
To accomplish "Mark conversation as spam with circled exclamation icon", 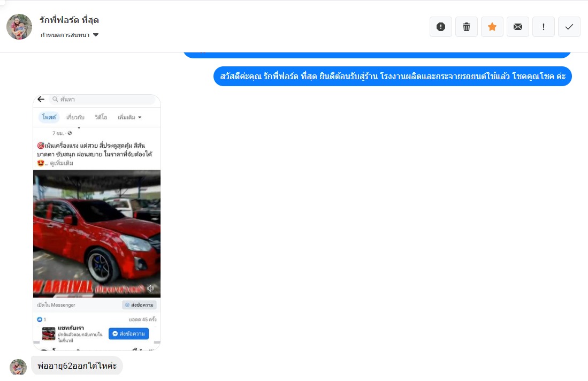I will 440,27.
